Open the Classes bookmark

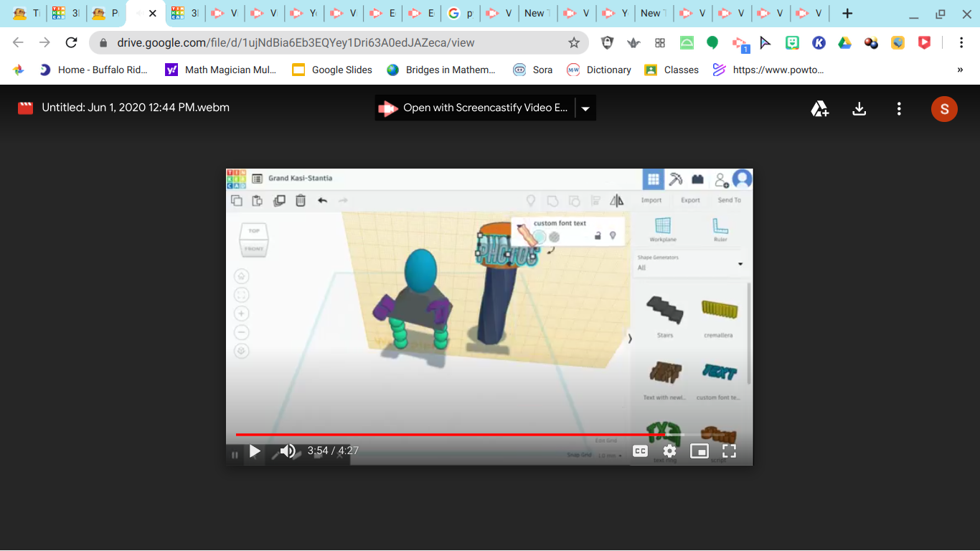pyautogui.click(x=672, y=70)
